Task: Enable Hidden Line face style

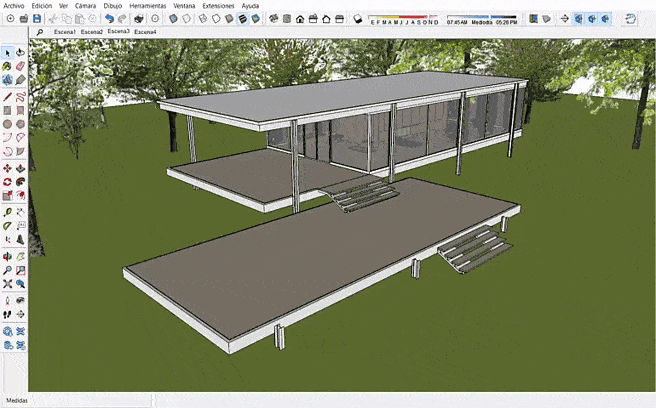Action: [216, 18]
